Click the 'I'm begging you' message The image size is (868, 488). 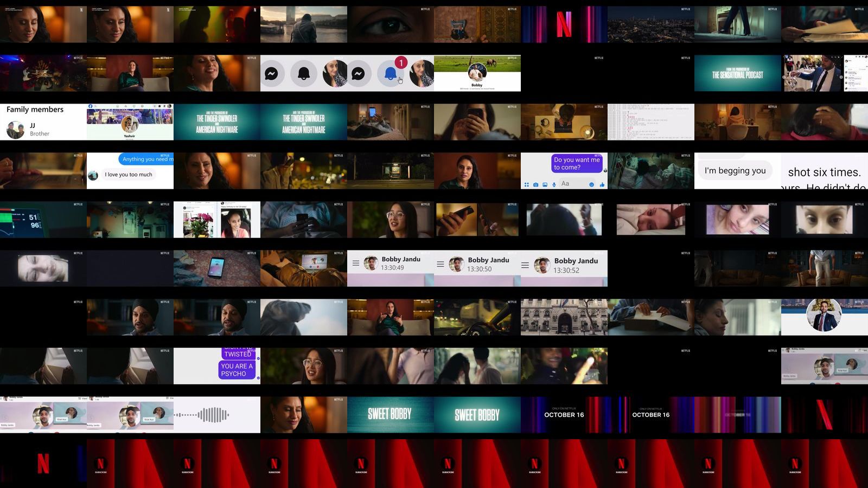tap(735, 171)
